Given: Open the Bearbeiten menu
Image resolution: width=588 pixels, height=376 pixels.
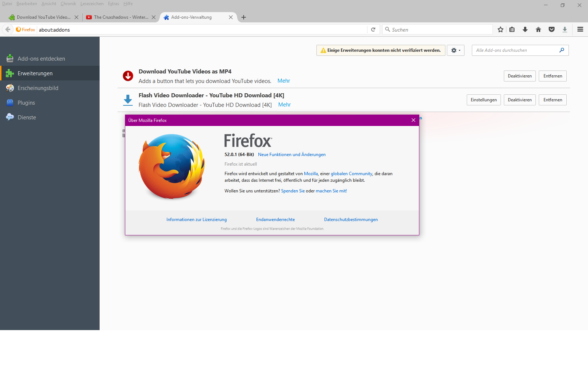Looking at the screenshot, I should click(27, 4).
